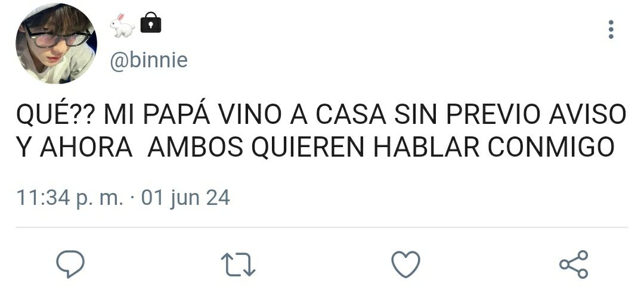
Task: Open the circular profile avatar photo
Action: pos(56,43)
